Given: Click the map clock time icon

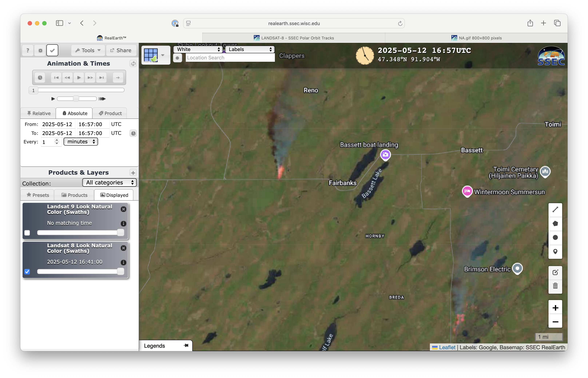Looking at the screenshot, I should [365, 55].
